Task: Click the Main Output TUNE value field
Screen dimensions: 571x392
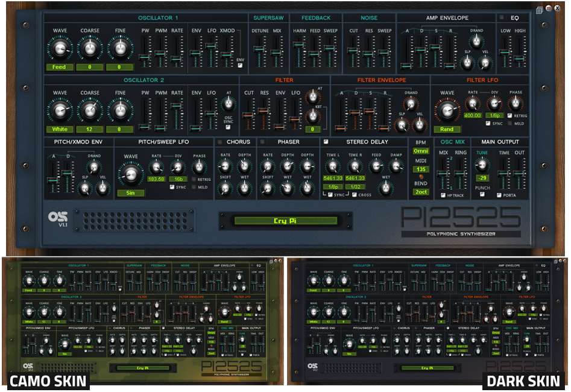Action: coord(482,178)
